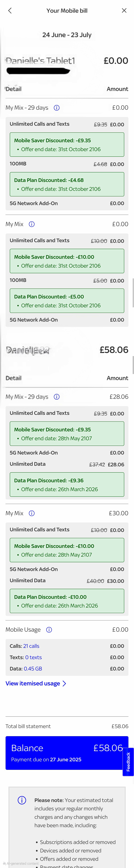Open info for the £30.00 My Mix plan
The width and height of the screenshot is (134, 868).
tap(31, 513)
